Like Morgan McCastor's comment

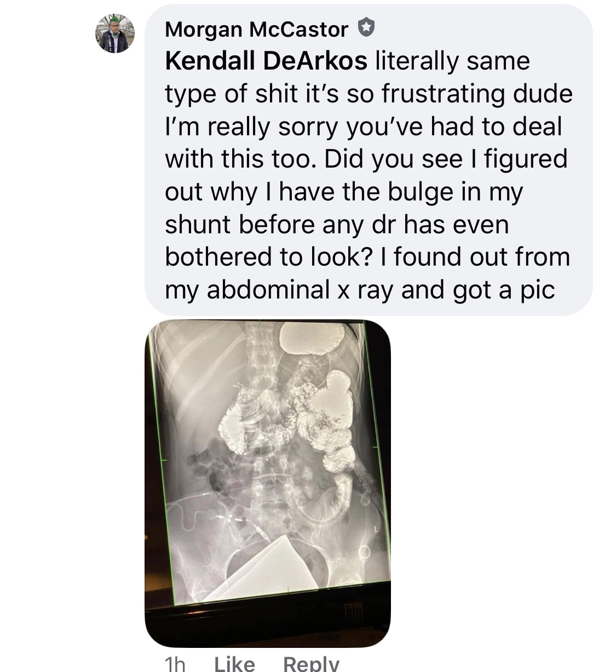click(x=234, y=664)
